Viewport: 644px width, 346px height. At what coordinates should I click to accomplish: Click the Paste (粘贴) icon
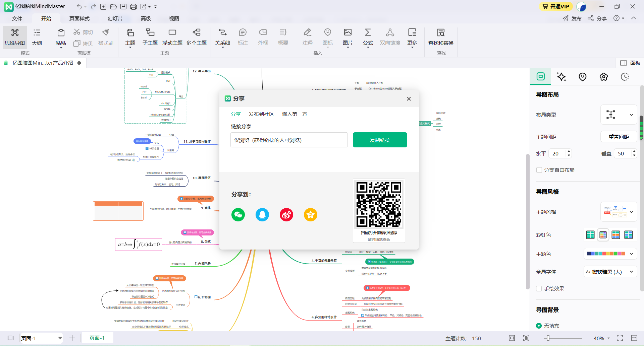pyautogui.click(x=61, y=33)
